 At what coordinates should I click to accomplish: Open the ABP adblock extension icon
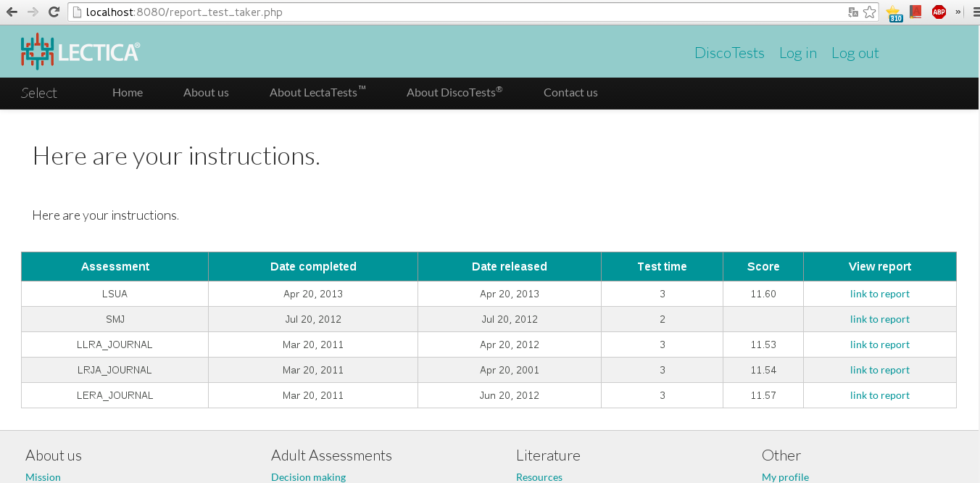tap(939, 12)
